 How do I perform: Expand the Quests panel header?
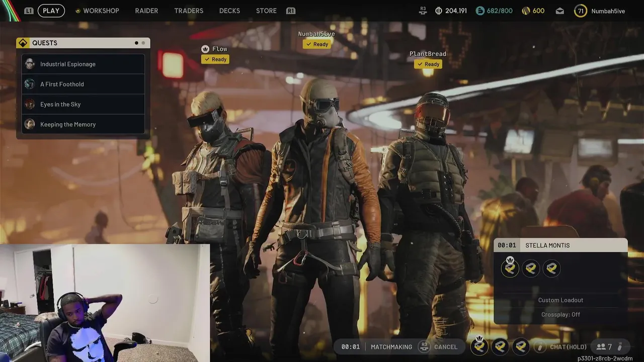coord(83,43)
